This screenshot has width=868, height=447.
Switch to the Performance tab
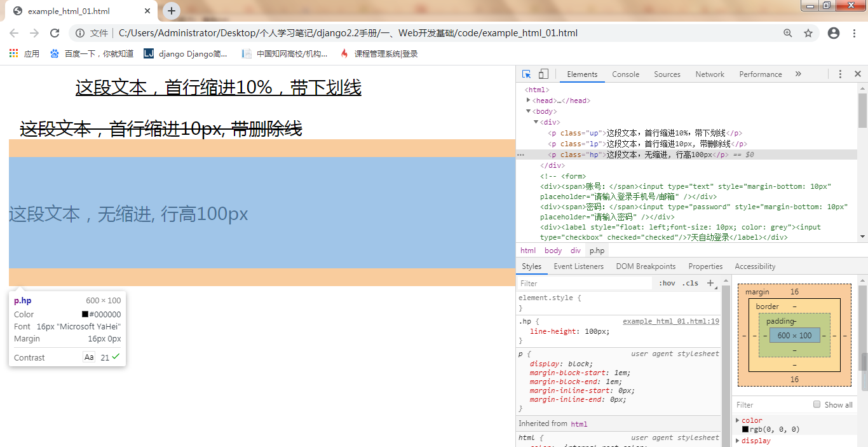coord(761,74)
